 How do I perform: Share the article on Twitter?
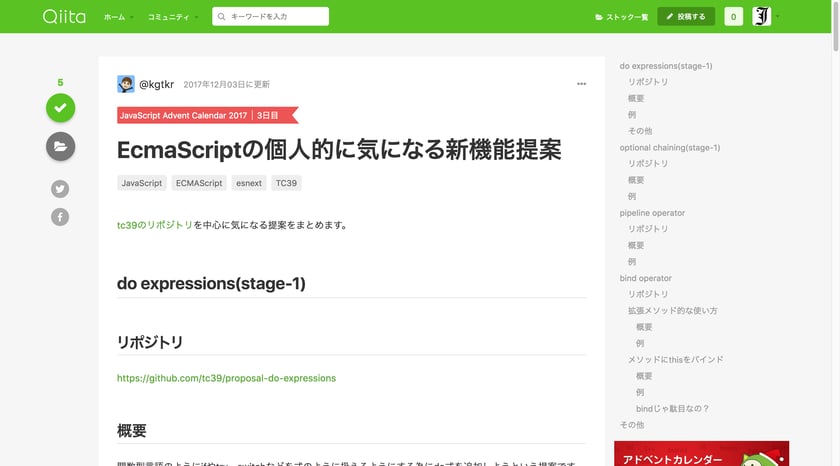pyautogui.click(x=60, y=189)
